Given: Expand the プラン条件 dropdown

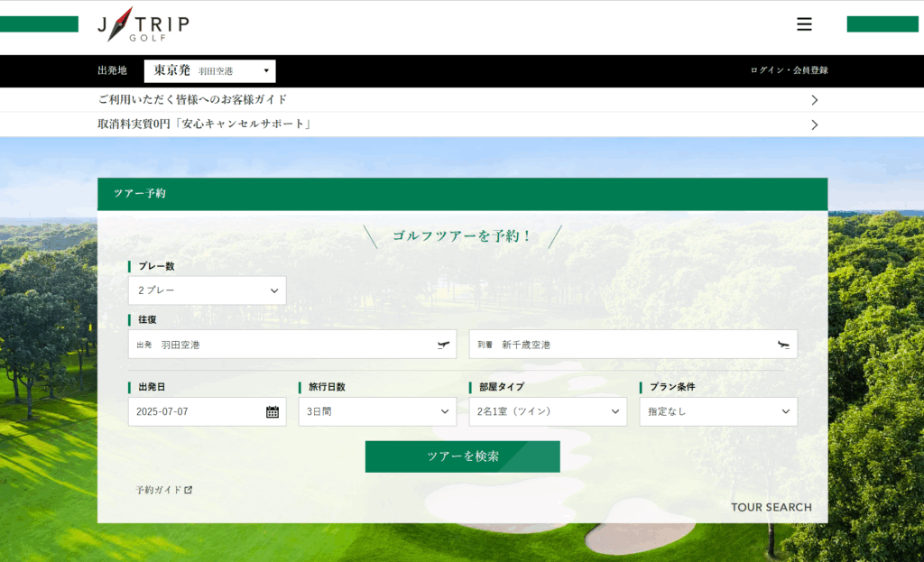Looking at the screenshot, I should point(718,411).
